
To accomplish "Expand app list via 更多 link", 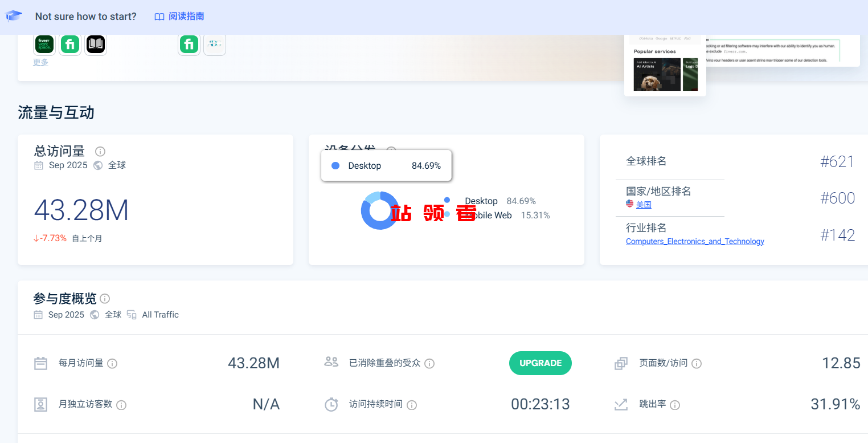I will [40, 62].
